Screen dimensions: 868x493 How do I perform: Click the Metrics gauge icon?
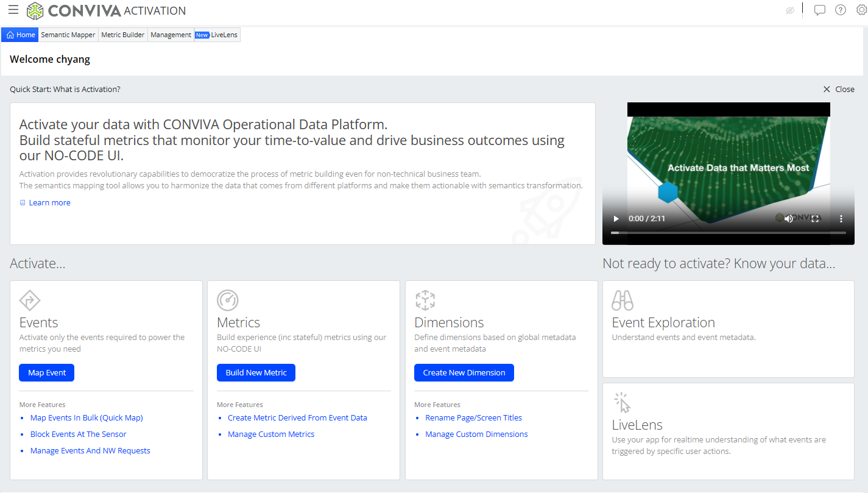pos(228,300)
